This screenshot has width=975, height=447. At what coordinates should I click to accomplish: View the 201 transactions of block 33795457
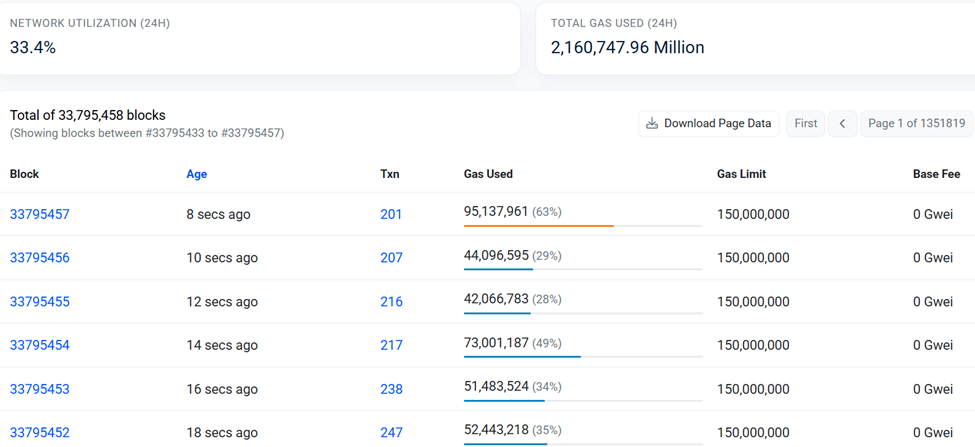tap(391, 214)
